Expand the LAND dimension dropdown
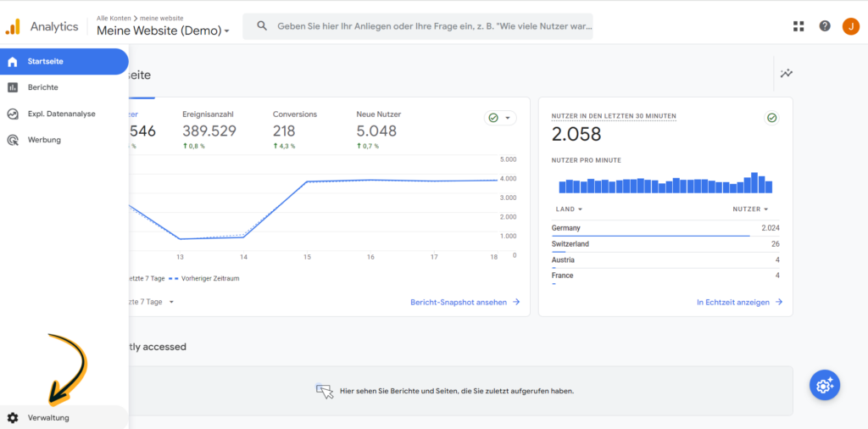The width and height of the screenshot is (868, 429). point(569,209)
